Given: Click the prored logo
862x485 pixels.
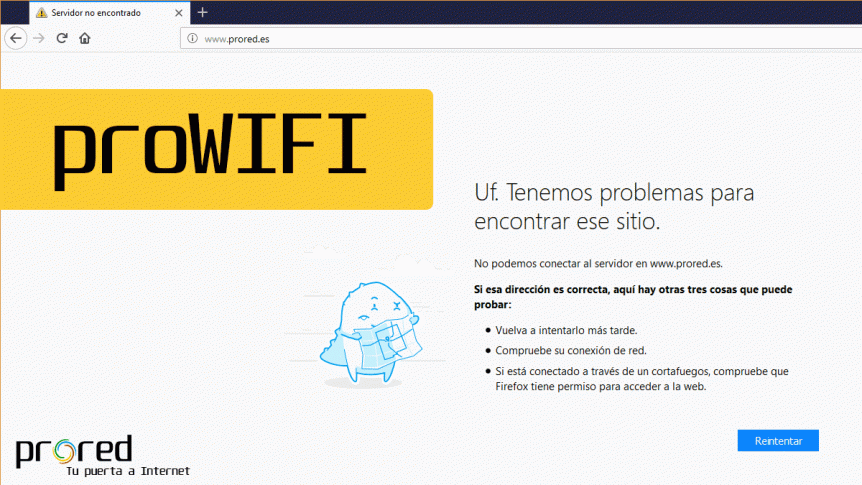Looking at the screenshot, I should coord(74,451).
